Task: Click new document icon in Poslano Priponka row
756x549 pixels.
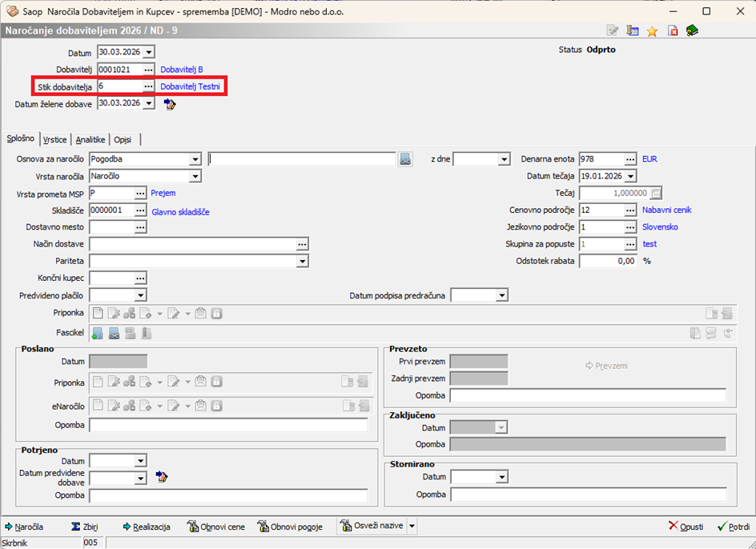Action: pyautogui.click(x=98, y=383)
